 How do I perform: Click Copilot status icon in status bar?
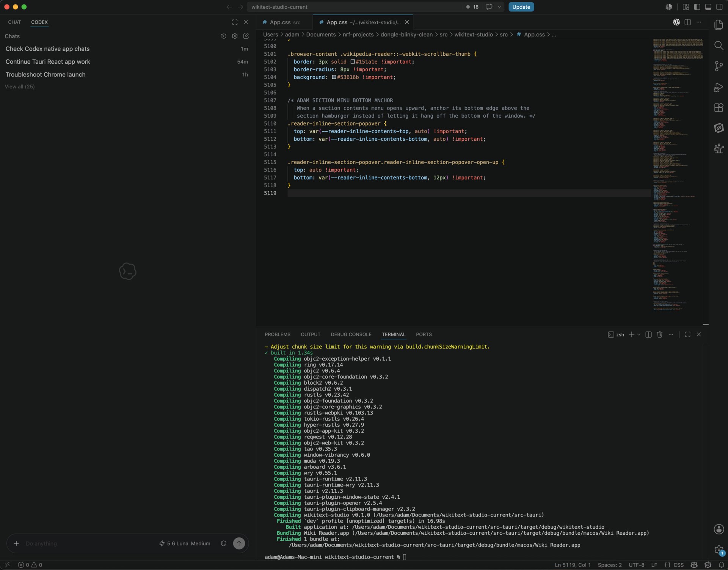[x=694, y=565]
